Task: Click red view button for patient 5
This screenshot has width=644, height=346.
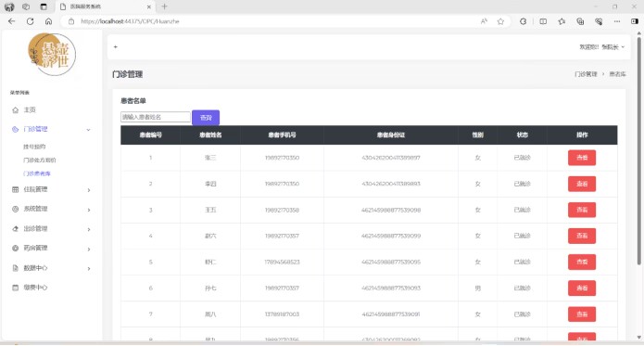Action: point(582,262)
